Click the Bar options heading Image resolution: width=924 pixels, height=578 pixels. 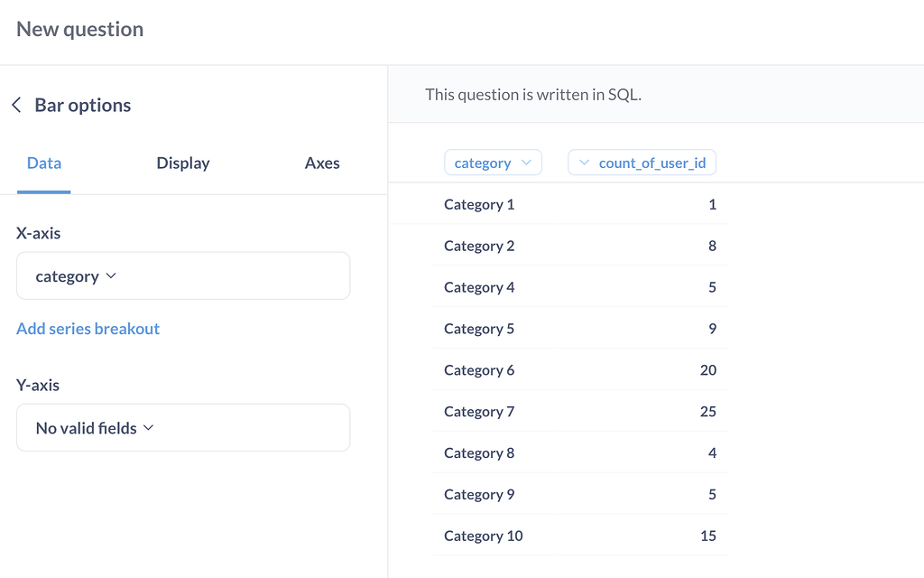(81, 105)
